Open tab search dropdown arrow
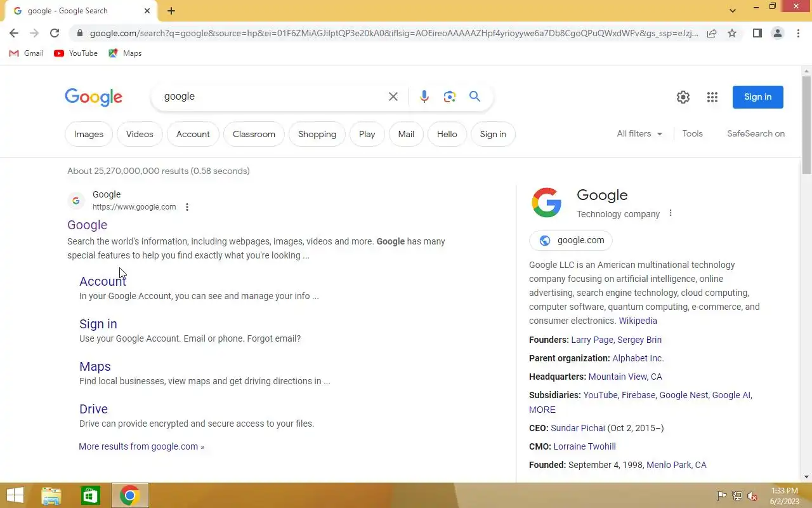Viewport: 812px width, 508px height. pos(733,11)
